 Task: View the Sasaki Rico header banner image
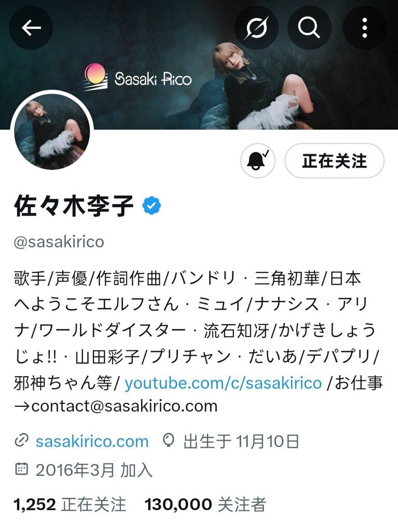point(199,64)
